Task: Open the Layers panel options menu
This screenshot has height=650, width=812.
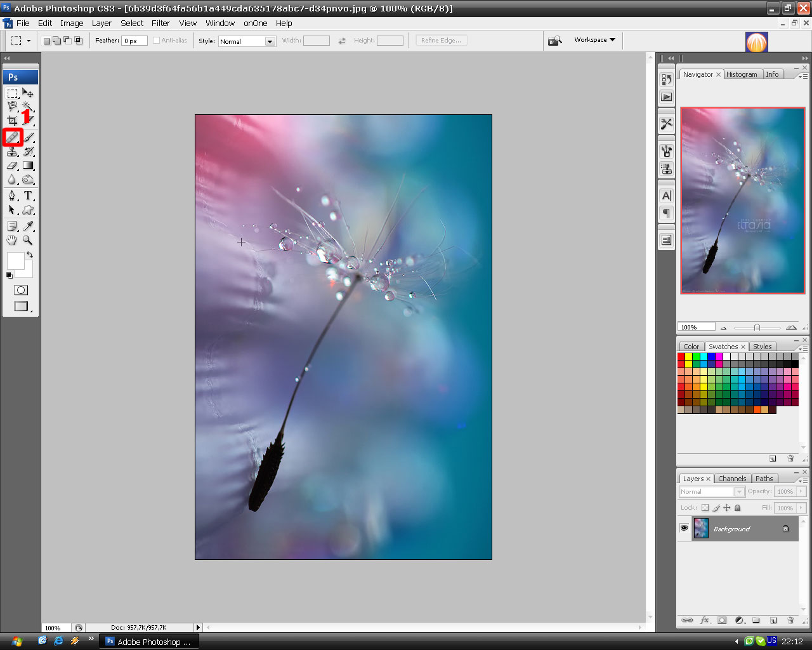Action: pyautogui.click(x=803, y=481)
